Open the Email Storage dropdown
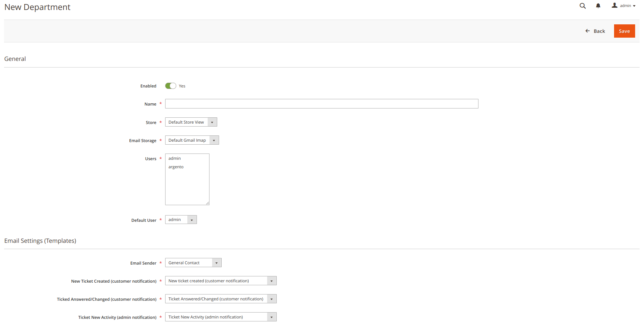This screenshot has height=324, width=644. (x=192, y=140)
